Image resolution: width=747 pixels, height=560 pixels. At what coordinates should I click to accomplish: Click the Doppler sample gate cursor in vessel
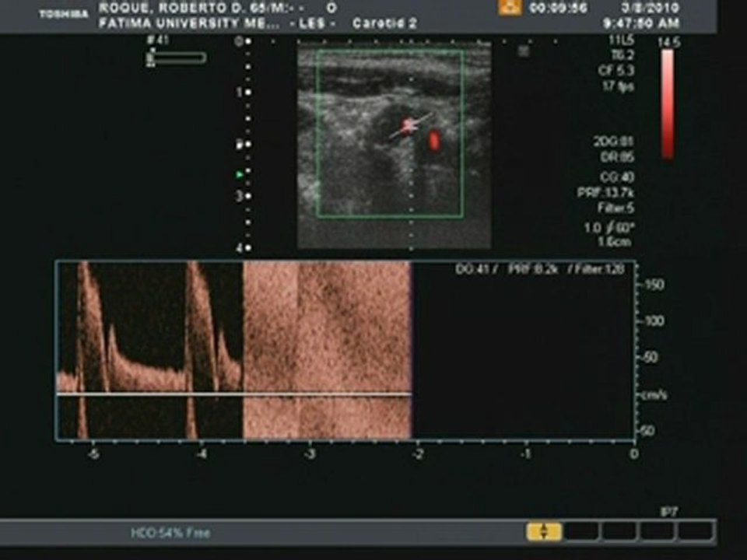point(409,126)
